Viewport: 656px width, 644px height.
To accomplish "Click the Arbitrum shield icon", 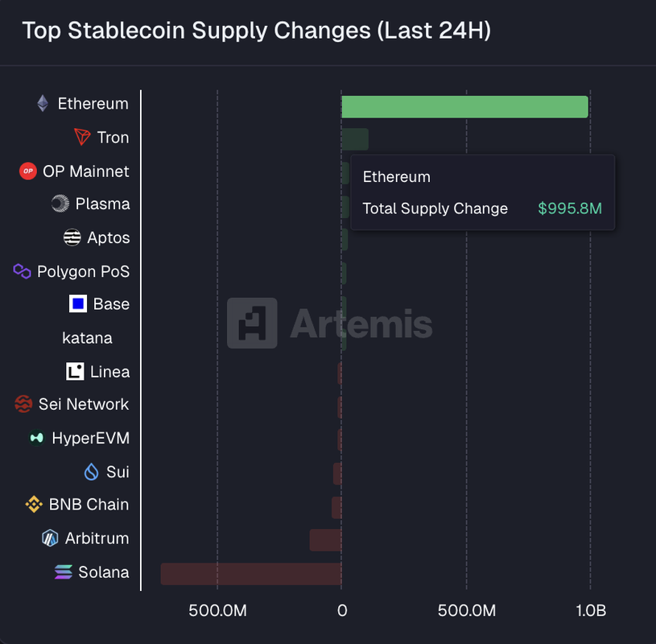I will 50,539.
